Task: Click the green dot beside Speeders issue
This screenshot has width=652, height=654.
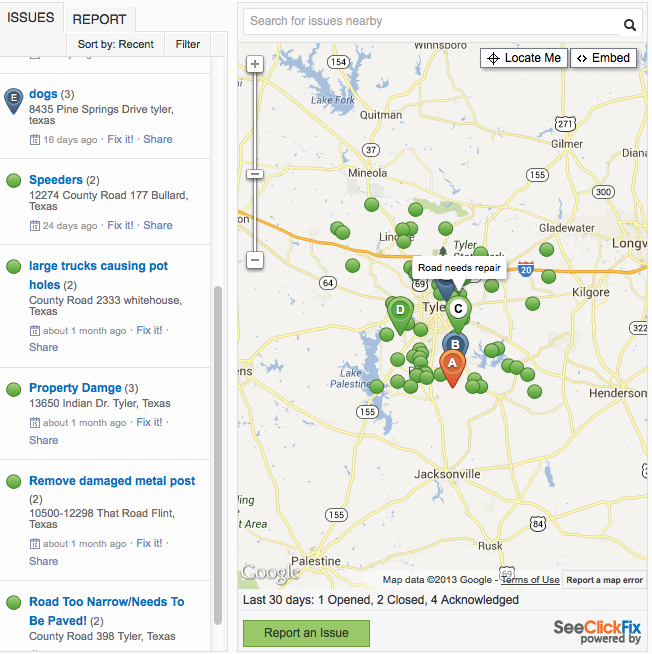Action: (14, 181)
